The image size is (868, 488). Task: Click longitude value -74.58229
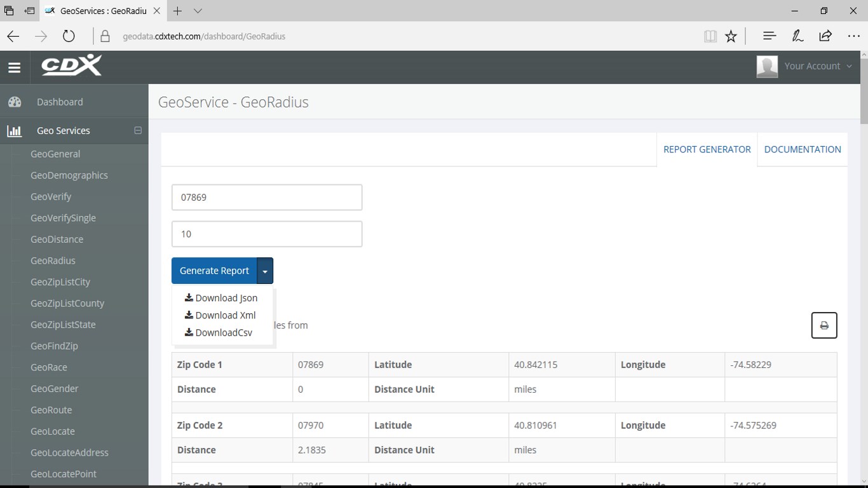click(750, 365)
